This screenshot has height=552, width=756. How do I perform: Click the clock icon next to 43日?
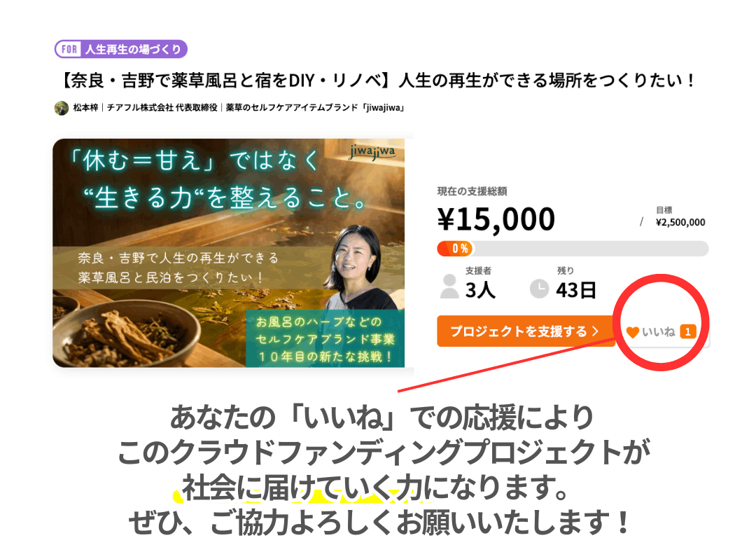tap(539, 289)
